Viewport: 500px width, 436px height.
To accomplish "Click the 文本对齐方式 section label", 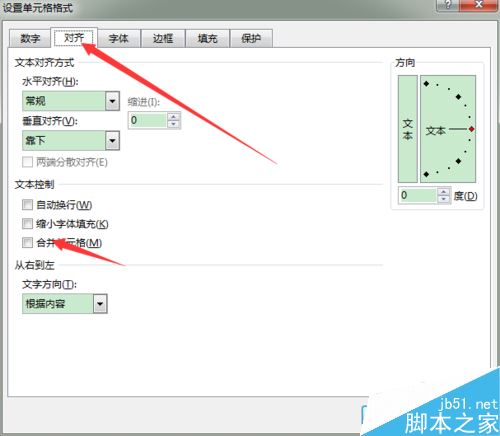I will coord(44,63).
